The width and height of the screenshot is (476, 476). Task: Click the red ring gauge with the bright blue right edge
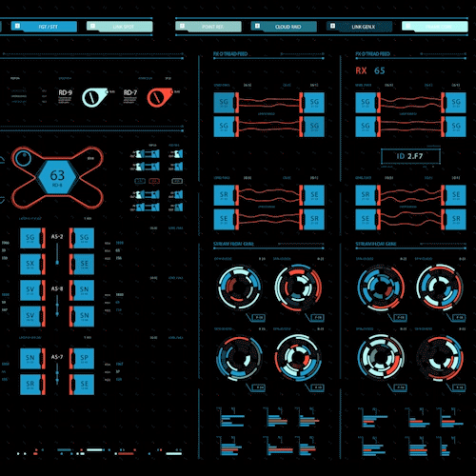tap(440, 358)
